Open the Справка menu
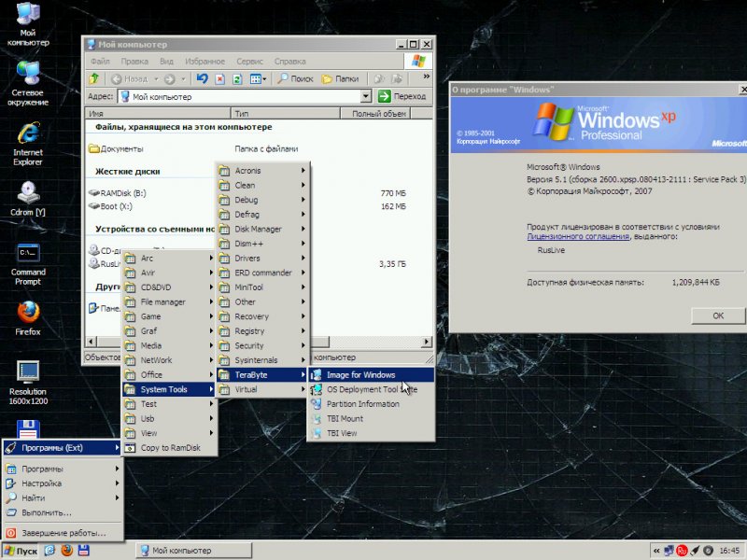747x560 pixels. [x=289, y=62]
